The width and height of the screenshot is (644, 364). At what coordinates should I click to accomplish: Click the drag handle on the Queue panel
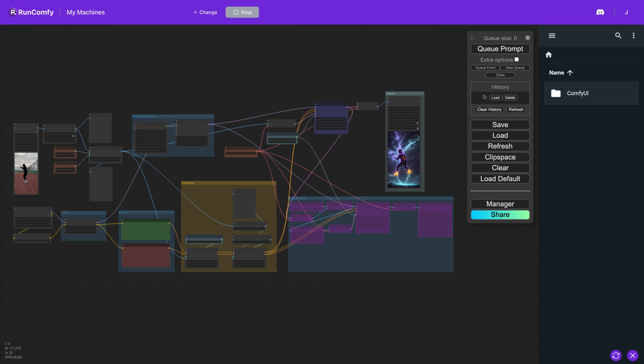tap(473, 37)
